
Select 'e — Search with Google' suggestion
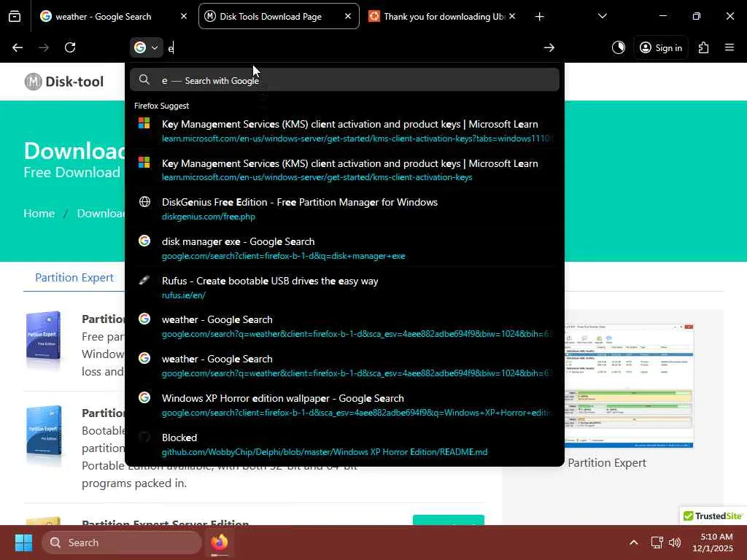pos(344,79)
